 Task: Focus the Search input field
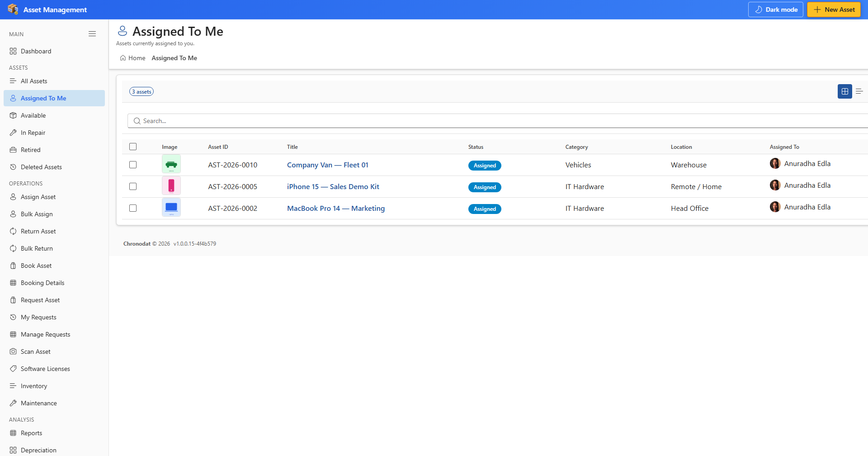(x=497, y=121)
